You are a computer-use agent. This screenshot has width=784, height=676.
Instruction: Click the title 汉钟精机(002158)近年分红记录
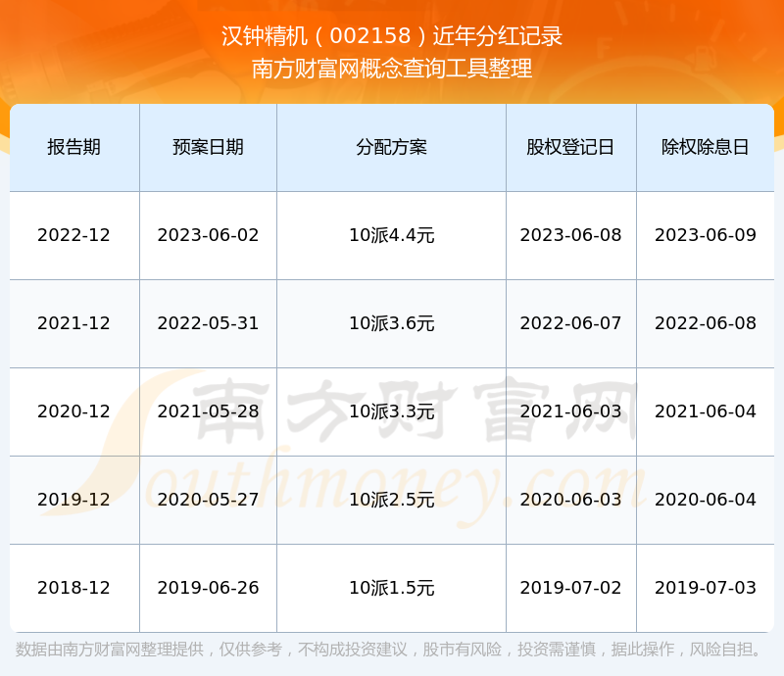point(392,36)
